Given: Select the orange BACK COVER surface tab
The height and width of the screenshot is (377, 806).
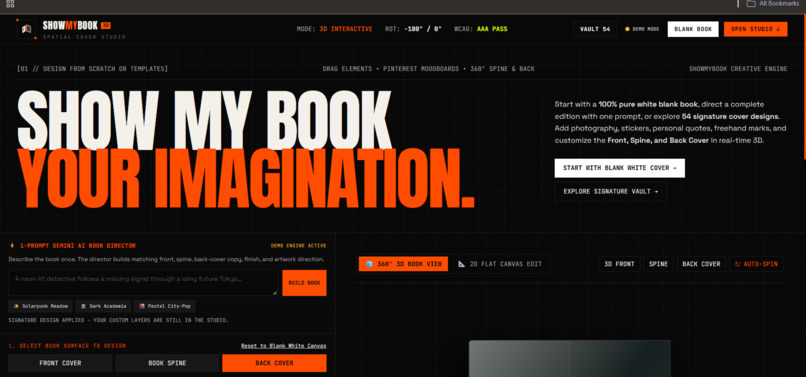Looking at the screenshot, I should pos(274,363).
